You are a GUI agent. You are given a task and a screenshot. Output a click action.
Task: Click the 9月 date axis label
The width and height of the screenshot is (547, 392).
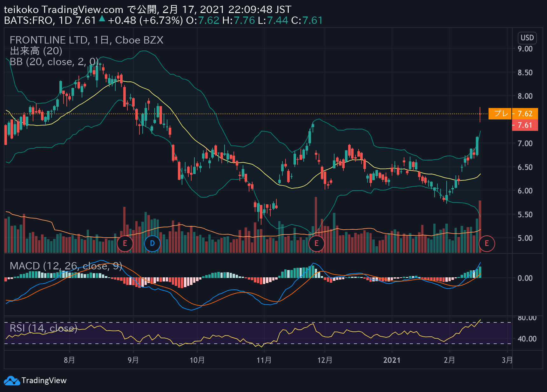[133, 360]
